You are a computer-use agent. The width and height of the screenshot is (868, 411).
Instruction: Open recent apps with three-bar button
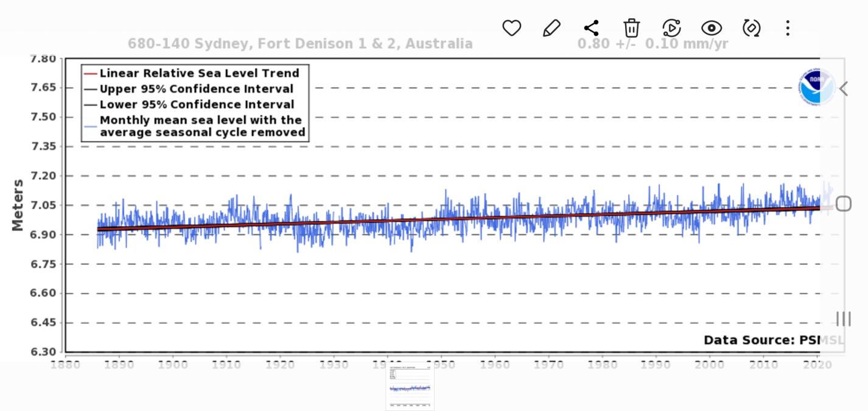(843, 318)
